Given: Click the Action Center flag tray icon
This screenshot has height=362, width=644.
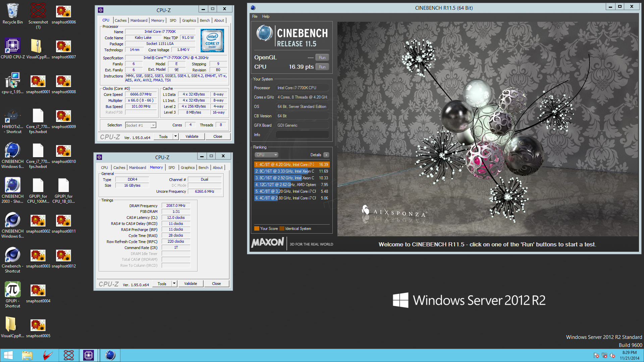Looking at the screenshot, I should pos(596,355).
